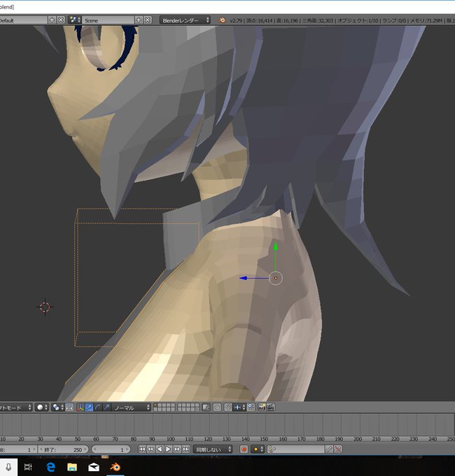Open the keyframe type selector

pos(258,449)
